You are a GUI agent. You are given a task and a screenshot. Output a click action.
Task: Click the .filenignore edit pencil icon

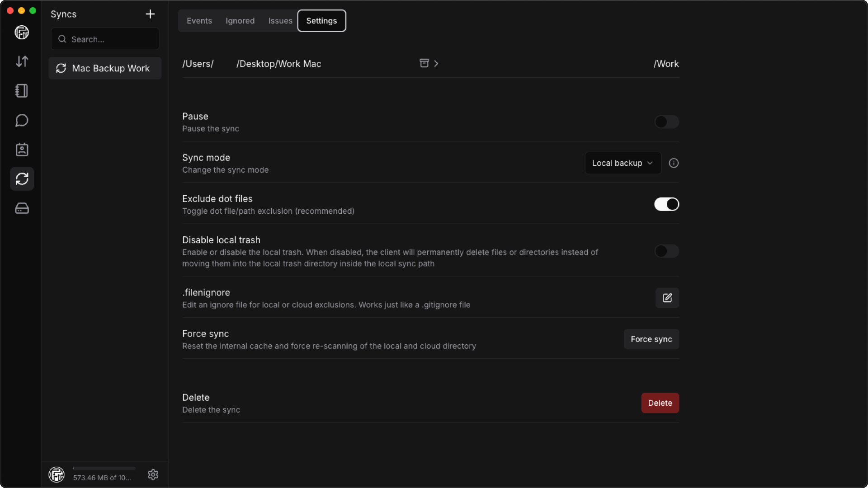coord(667,298)
